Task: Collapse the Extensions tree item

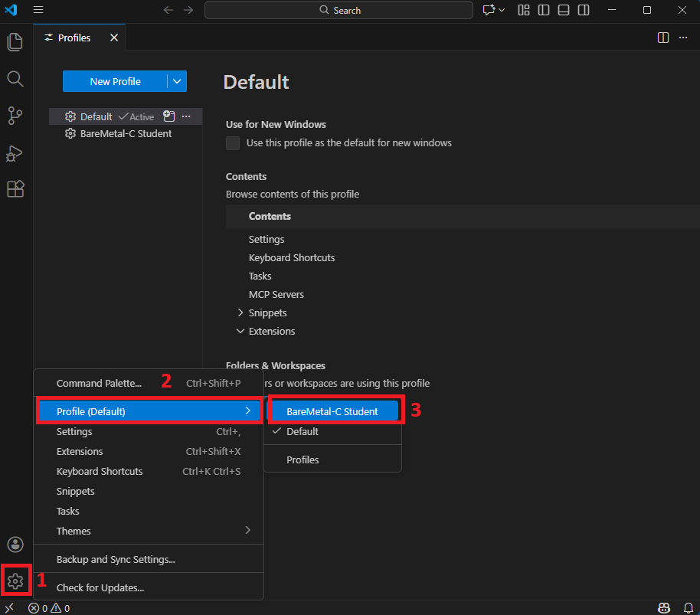Action: [240, 332]
